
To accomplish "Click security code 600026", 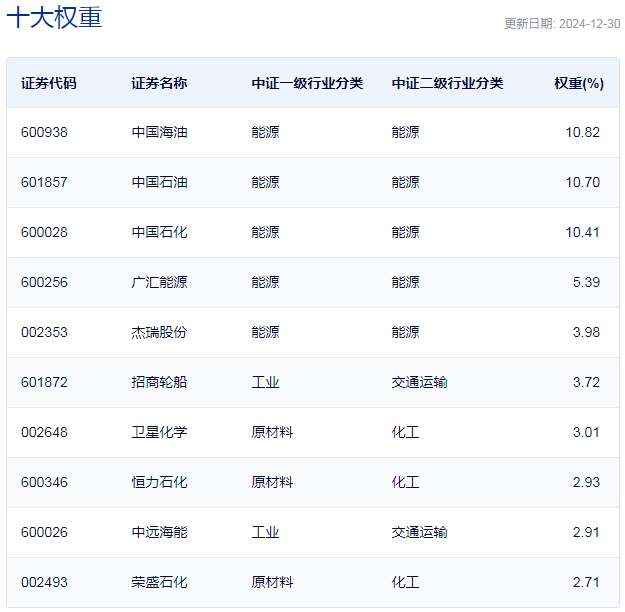I will (44, 532).
